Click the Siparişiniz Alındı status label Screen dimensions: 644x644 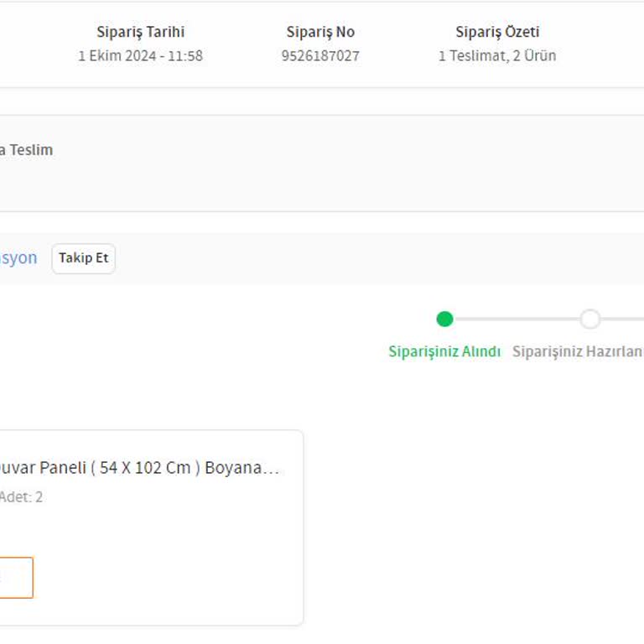pyautogui.click(x=444, y=351)
